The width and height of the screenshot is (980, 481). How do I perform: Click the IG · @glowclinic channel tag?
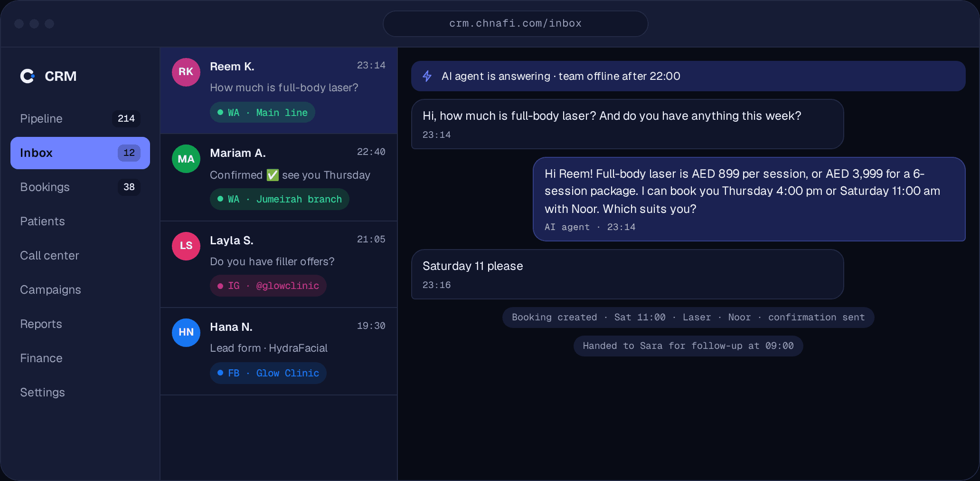[268, 286]
